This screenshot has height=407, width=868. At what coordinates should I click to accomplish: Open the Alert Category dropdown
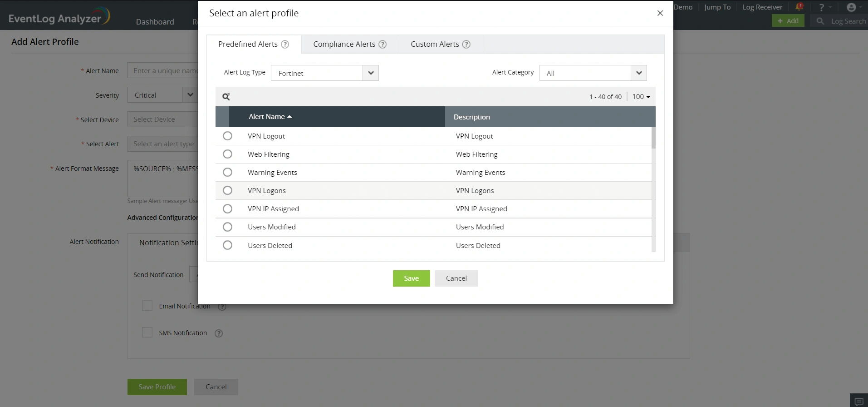pos(593,73)
